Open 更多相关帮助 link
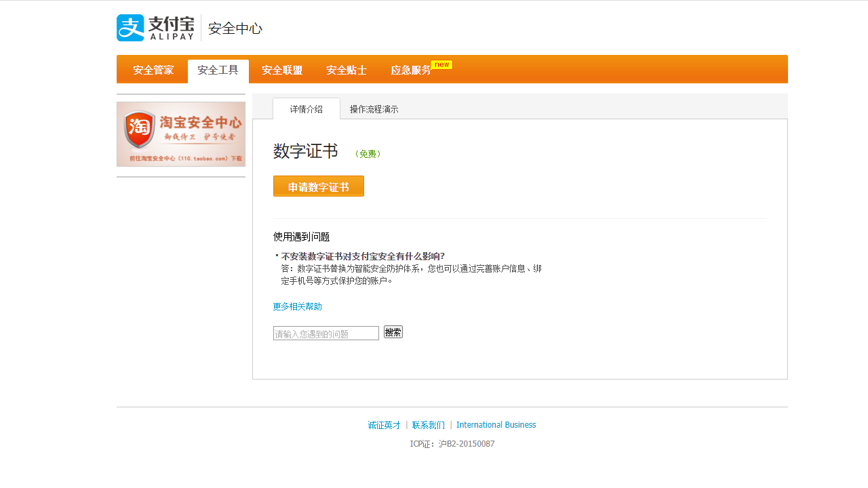 coord(296,306)
